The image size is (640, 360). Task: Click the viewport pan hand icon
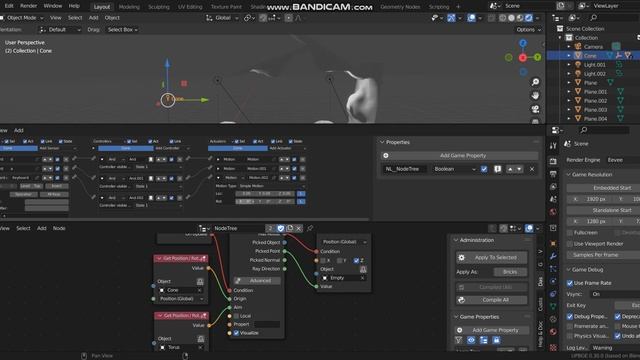(x=535, y=96)
